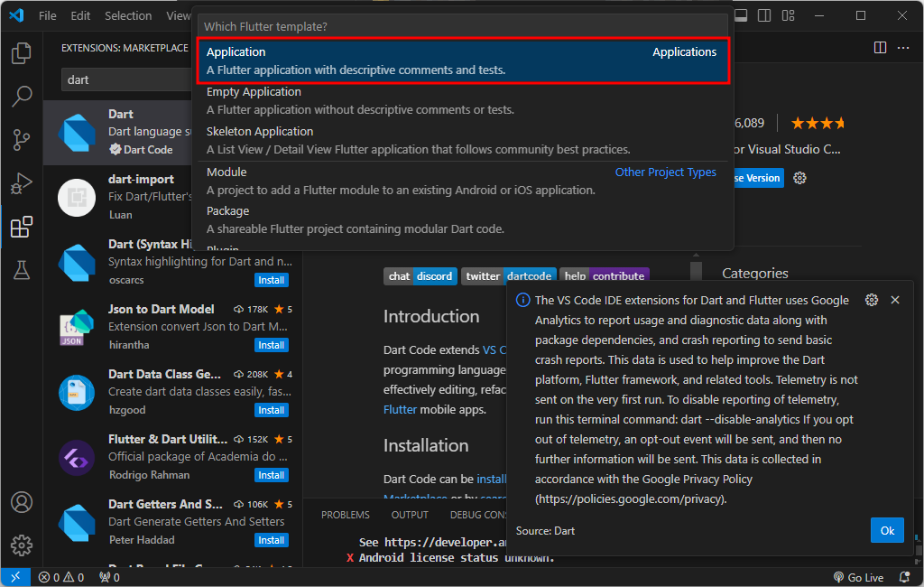The width and height of the screenshot is (924, 587).
Task: Open the Explorer view in activity bar
Action: coord(22,53)
